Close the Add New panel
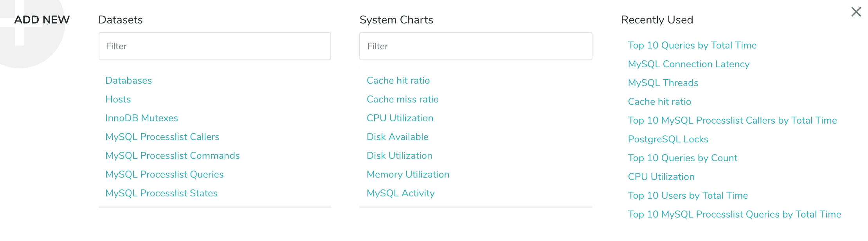This screenshot has width=868, height=241. tap(856, 12)
